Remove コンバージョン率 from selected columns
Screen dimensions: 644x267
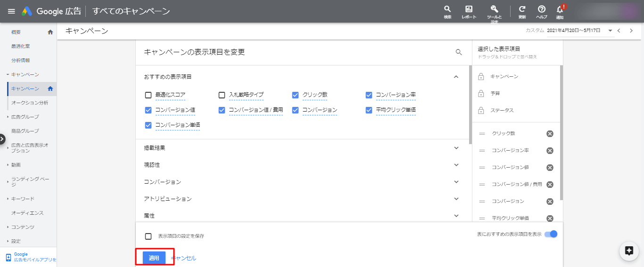(550, 151)
